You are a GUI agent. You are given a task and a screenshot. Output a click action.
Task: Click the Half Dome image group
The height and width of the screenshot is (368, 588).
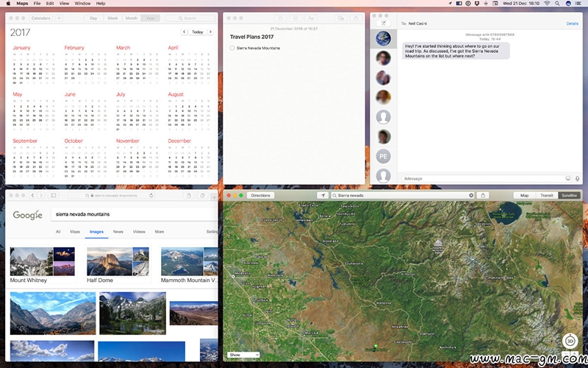(x=118, y=265)
